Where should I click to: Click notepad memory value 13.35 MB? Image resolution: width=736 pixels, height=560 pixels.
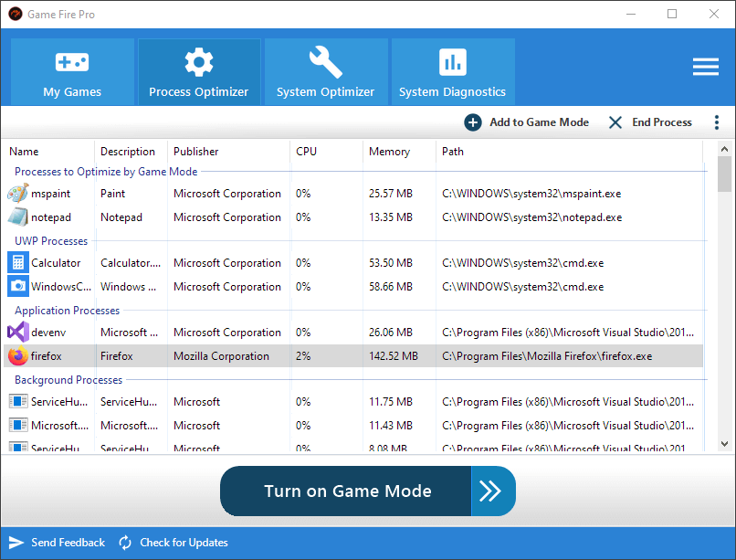[x=391, y=217]
